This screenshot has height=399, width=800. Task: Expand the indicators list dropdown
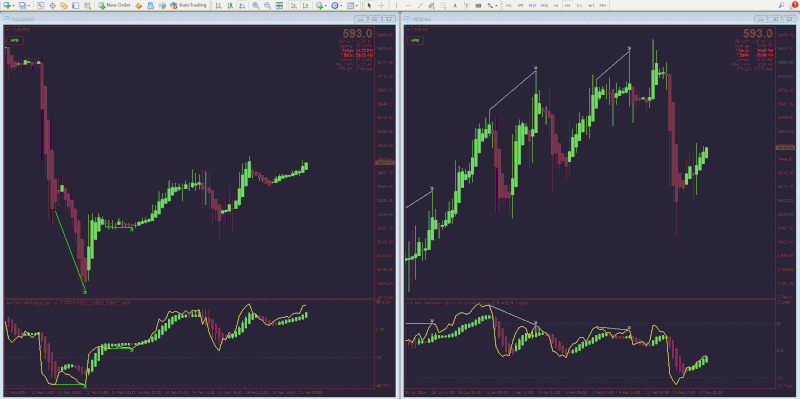tap(326, 5)
